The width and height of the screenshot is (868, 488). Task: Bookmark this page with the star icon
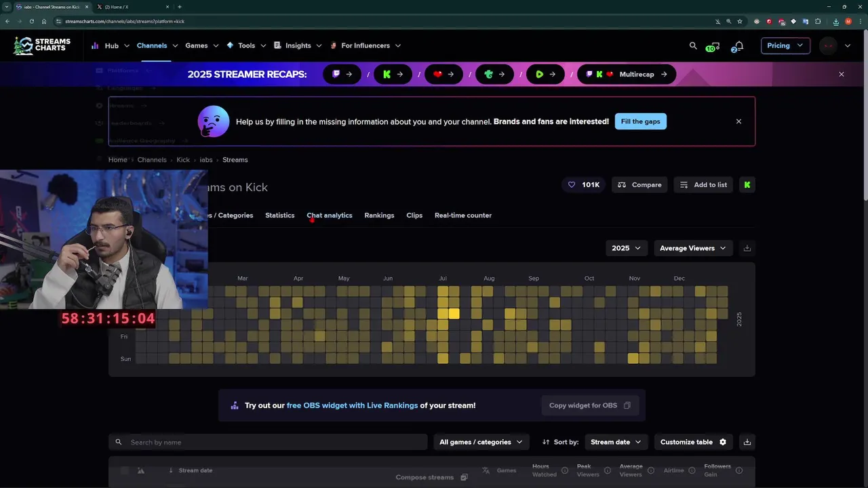point(740,21)
